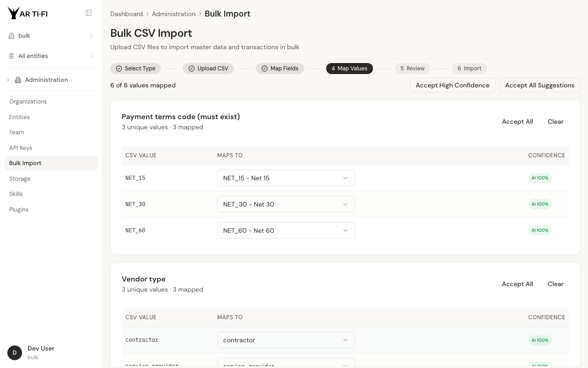Click the Dashboard breadcrumb link
588x368 pixels.
tap(126, 14)
